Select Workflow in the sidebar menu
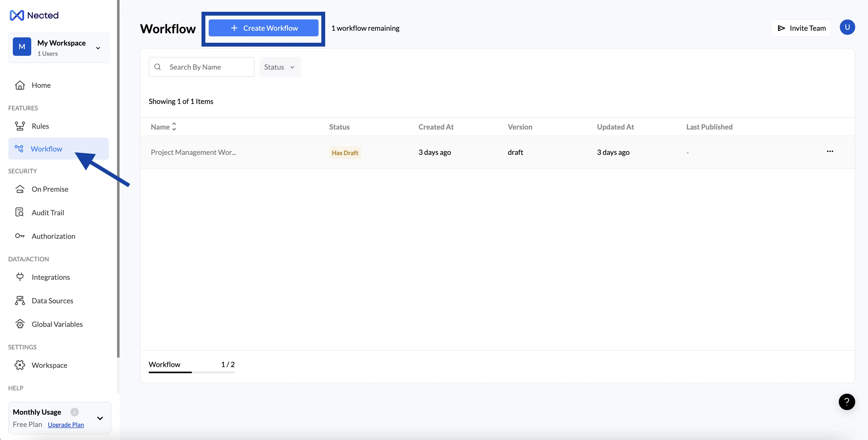The width and height of the screenshot is (868, 440). 46,148
